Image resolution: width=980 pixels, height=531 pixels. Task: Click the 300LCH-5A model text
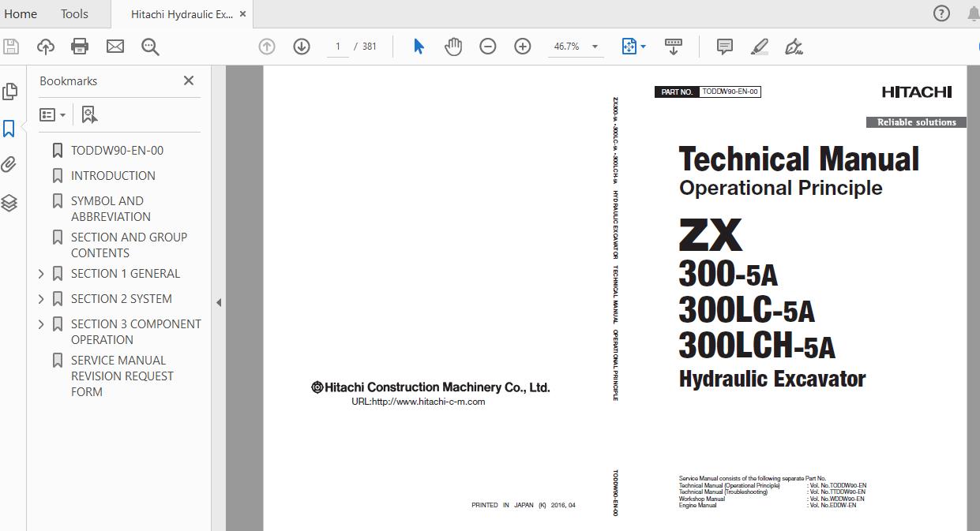click(757, 346)
